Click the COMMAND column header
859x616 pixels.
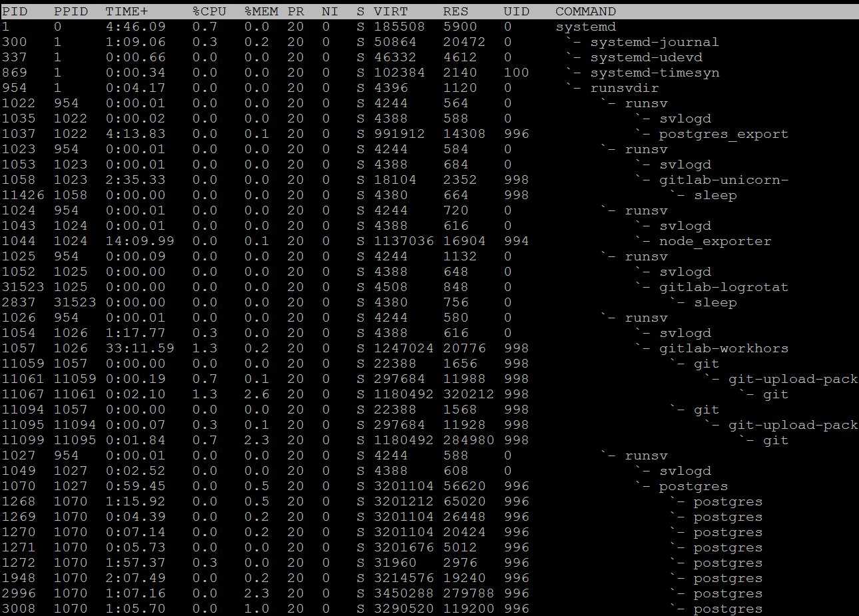[x=585, y=11]
